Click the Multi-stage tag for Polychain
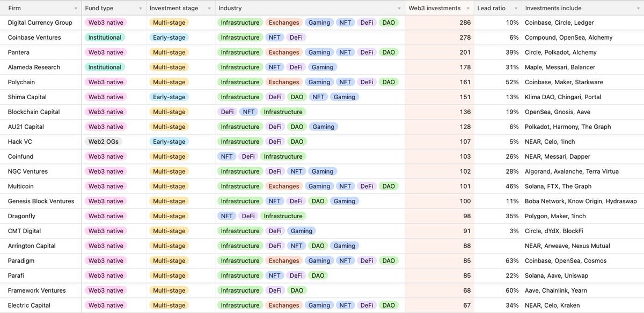 pyautogui.click(x=169, y=82)
